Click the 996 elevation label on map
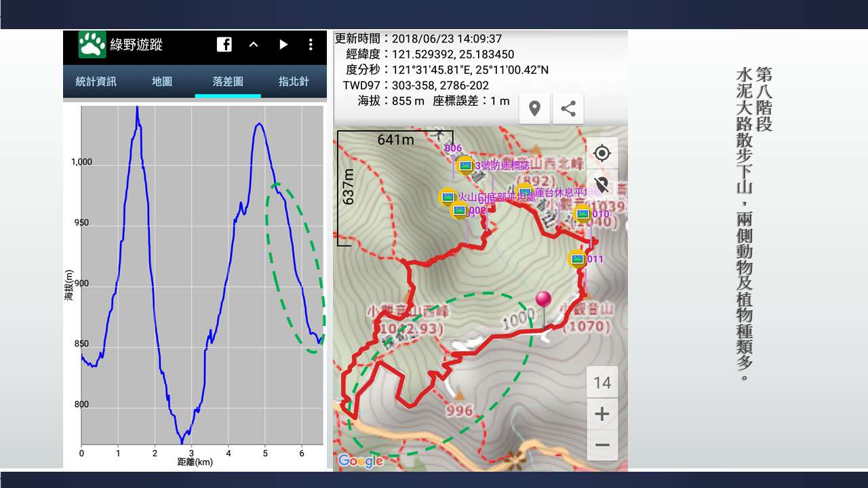Viewport: 868px width, 488px height. [x=459, y=411]
